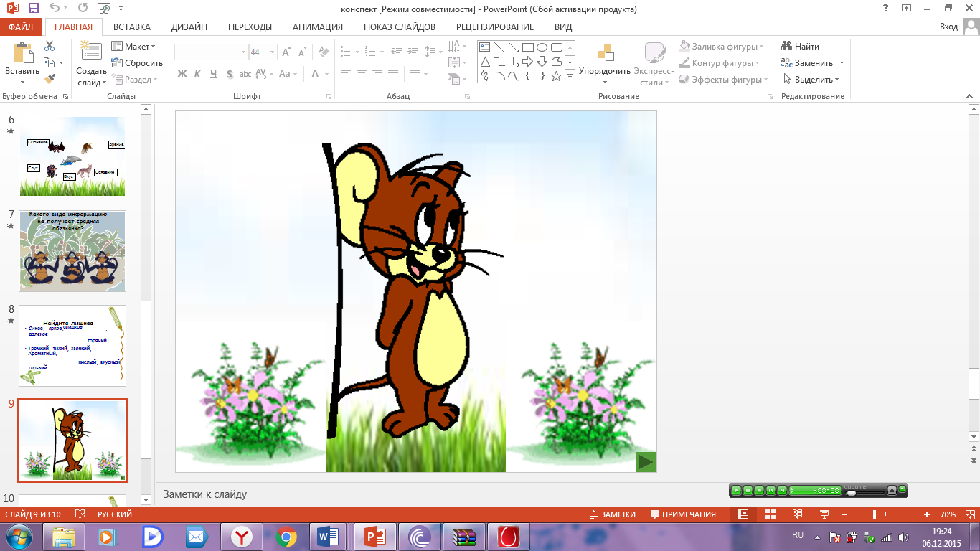980x551 pixels.
Task: Open the ФАЙЛ tab
Action: pos(21,27)
